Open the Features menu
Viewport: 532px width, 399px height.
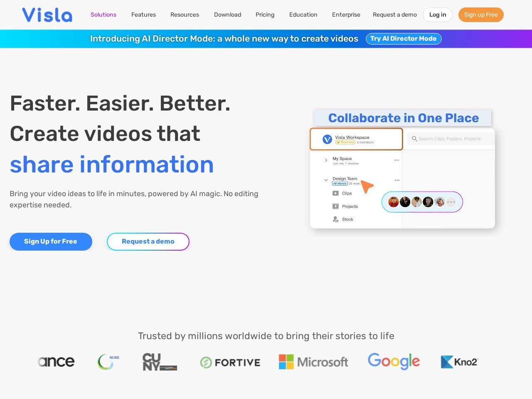[143, 15]
